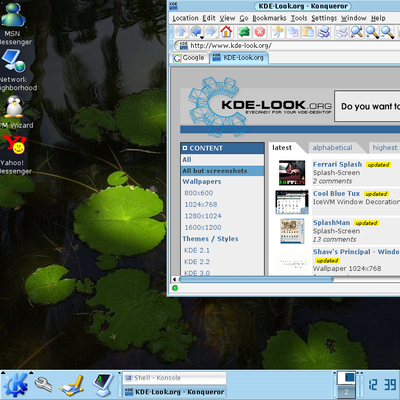The width and height of the screenshot is (400, 400).
Task: Open the 'Themes / Styles' category
Action: [x=210, y=239]
